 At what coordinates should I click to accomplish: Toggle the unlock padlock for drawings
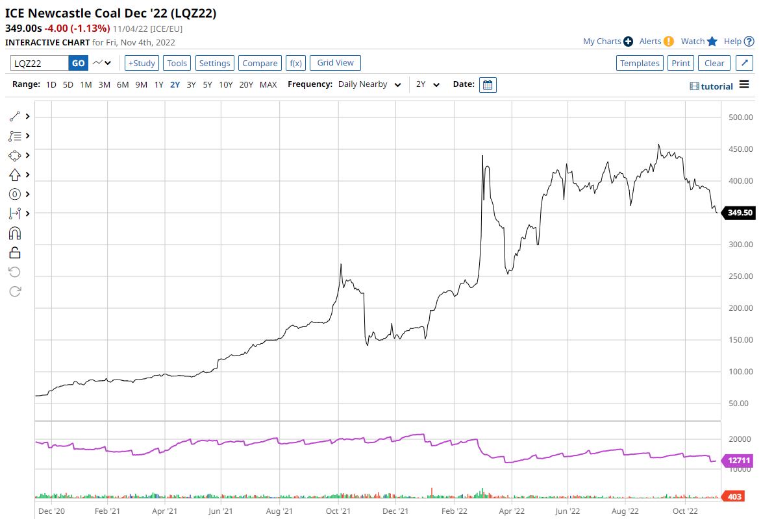tap(15, 252)
